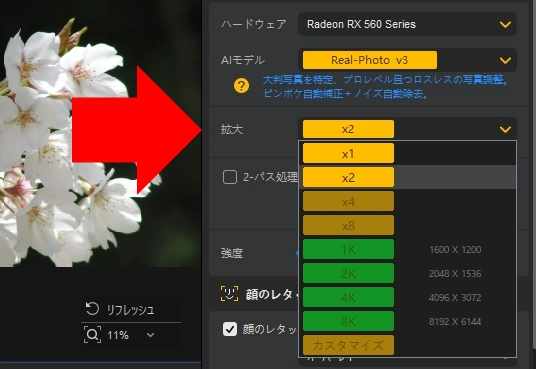Click the face retouch section icon
536x369 pixels.
[229, 294]
